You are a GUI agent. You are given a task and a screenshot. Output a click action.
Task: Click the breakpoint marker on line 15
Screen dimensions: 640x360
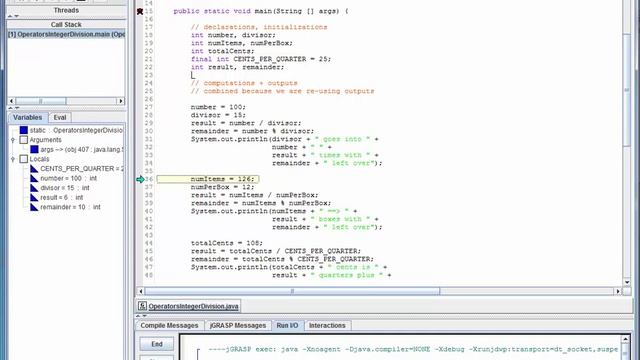[140, 11]
